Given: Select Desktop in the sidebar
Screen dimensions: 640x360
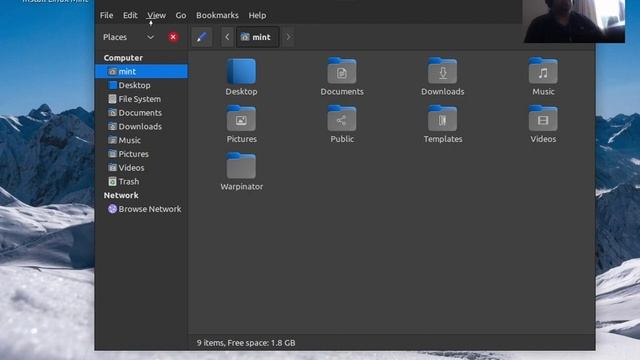Looking at the screenshot, I should tap(141, 85).
